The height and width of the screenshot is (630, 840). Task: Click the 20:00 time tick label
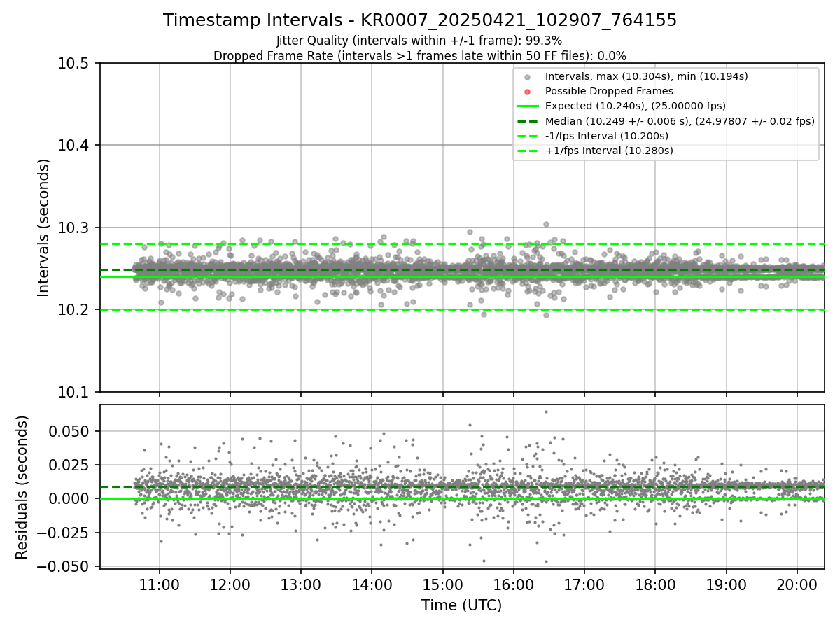[797, 584]
